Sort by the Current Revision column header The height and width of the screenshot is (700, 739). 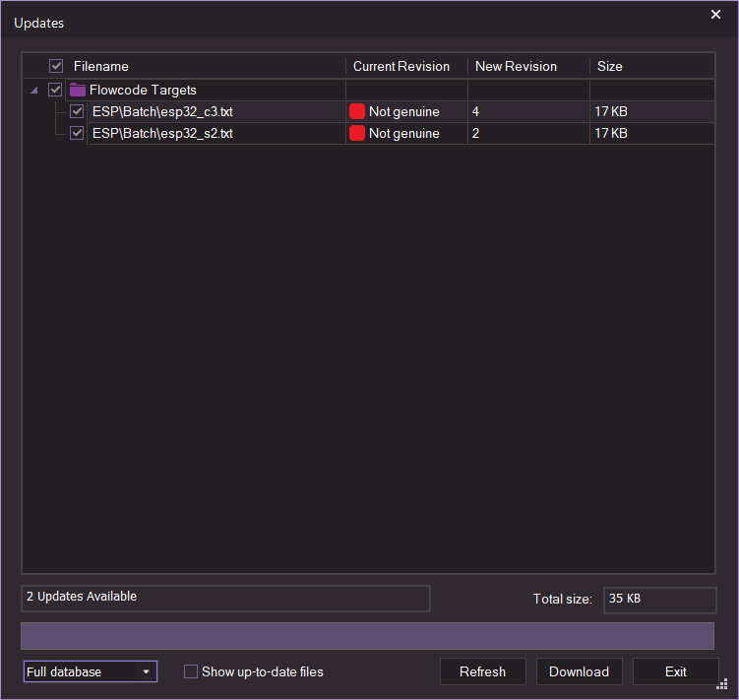click(x=401, y=66)
